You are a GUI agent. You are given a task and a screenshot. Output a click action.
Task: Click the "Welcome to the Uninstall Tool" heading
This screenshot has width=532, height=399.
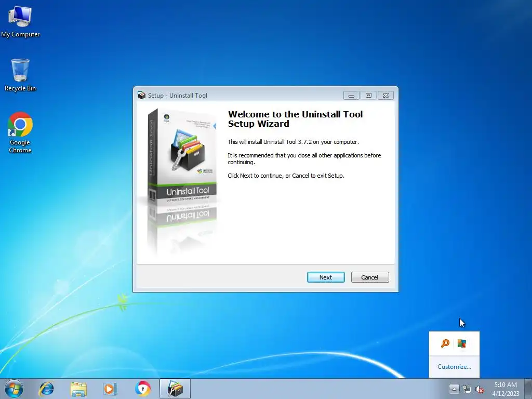tap(295, 119)
